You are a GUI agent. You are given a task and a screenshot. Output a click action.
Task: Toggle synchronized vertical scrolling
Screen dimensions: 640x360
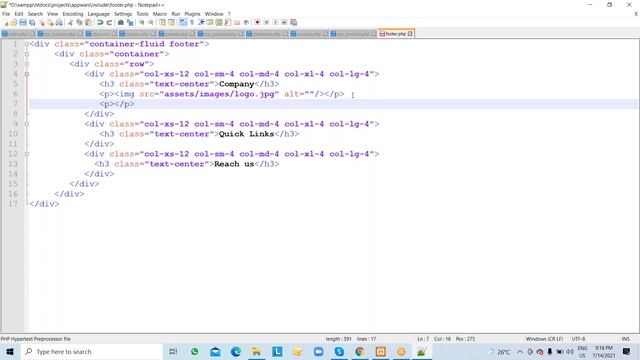coord(162,22)
